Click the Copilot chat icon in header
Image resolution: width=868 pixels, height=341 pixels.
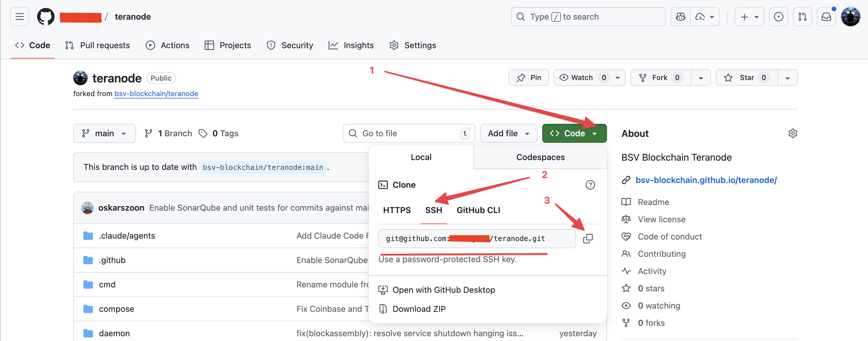(680, 16)
